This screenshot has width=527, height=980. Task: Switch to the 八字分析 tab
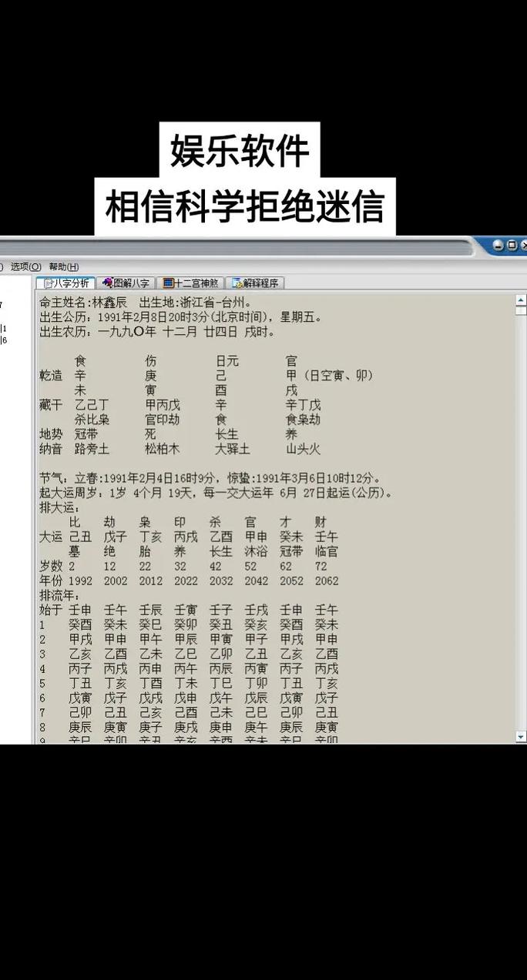tap(67, 283)
